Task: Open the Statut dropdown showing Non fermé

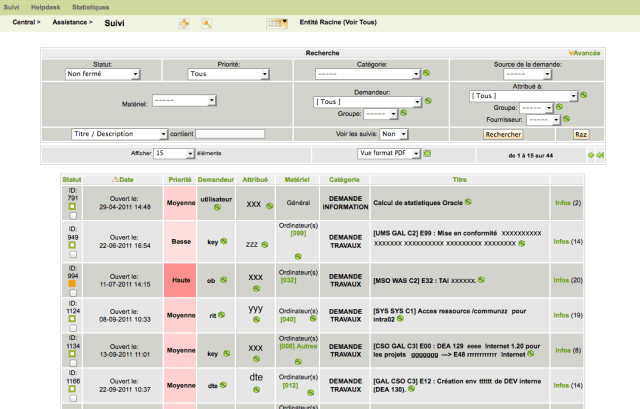Action: [102, 73]
